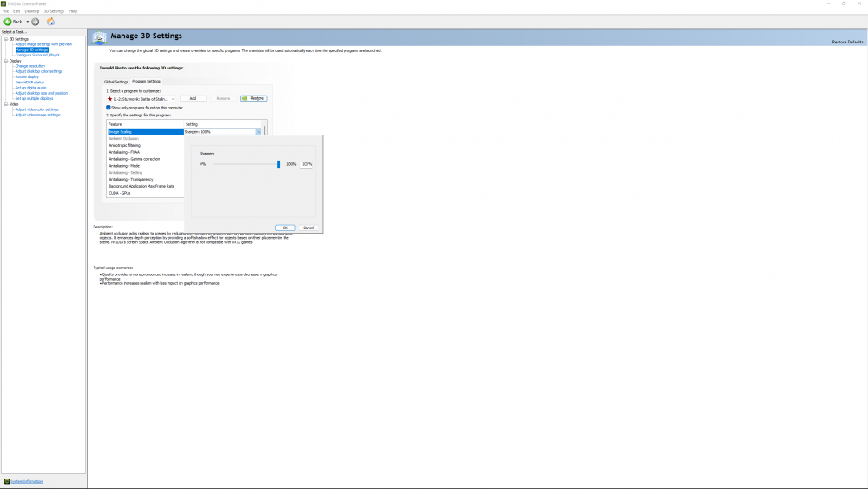Open Configure Surround, PhysX
Image resolution: width=868 pixels, height=489 pixels.
coord(37,55)
